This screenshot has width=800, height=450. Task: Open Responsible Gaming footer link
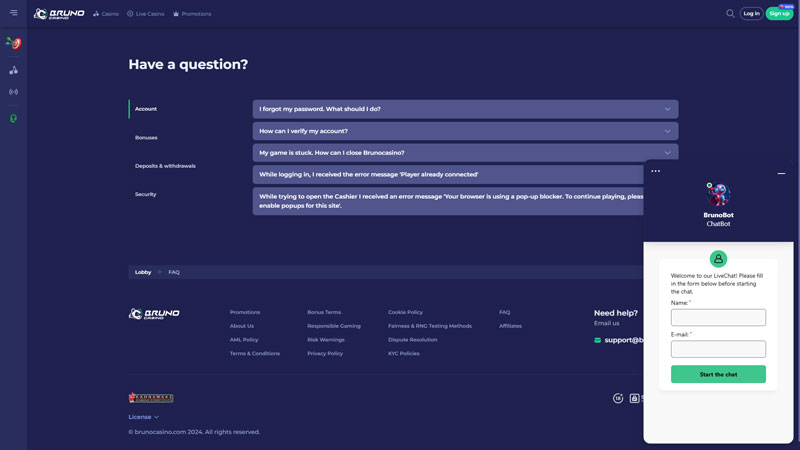(x=334, y=326)
